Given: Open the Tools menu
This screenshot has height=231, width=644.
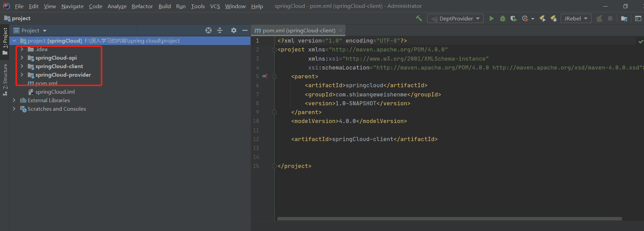Looking at the screenshot, I should tap(198, 6).
